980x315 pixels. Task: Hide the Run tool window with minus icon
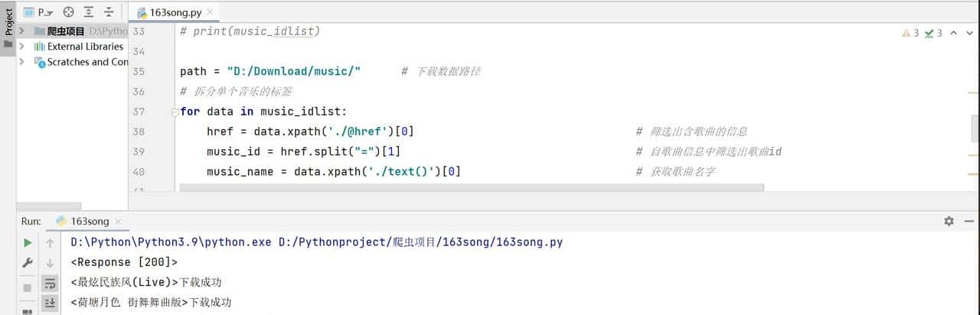(x=967, y=221)
